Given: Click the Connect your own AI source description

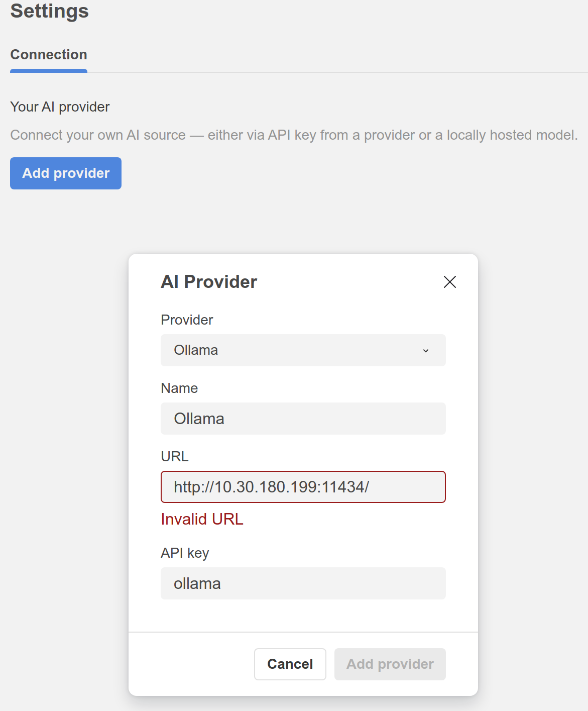Looking at the screenshot, I should click(294, 135).
